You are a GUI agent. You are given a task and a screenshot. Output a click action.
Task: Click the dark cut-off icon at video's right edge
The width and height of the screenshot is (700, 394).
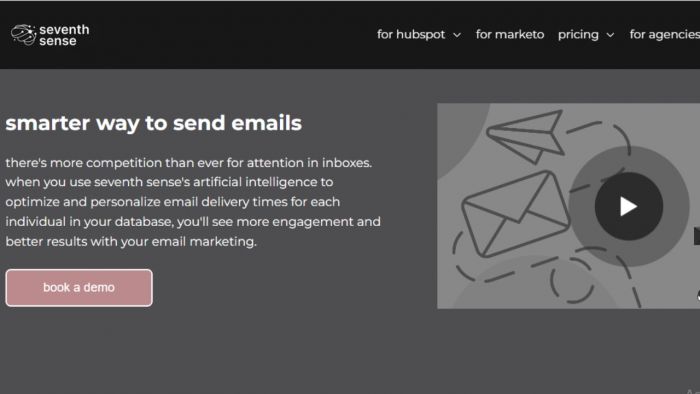coord(696,236)
